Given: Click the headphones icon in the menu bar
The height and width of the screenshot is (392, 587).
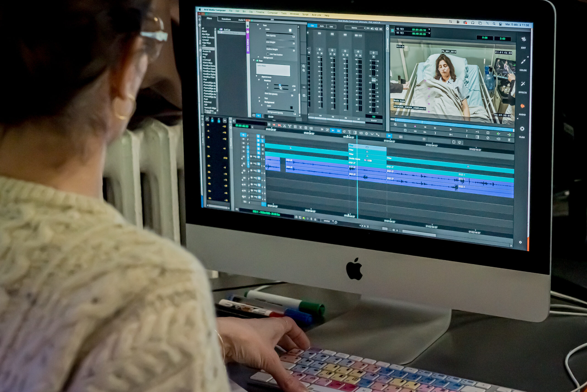Looking at the screenshot, I should click(x=473, y=23).
